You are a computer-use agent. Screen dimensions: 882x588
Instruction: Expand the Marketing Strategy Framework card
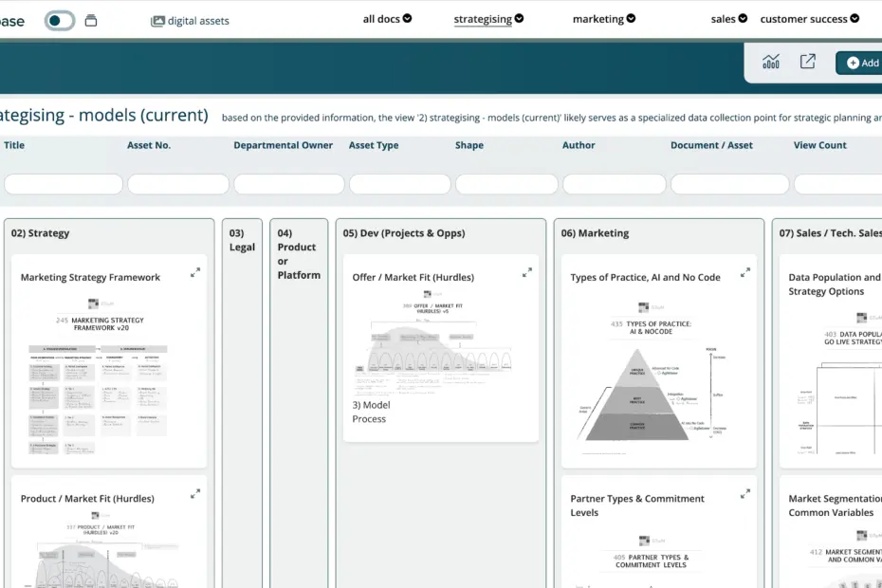tap(195, 272)
